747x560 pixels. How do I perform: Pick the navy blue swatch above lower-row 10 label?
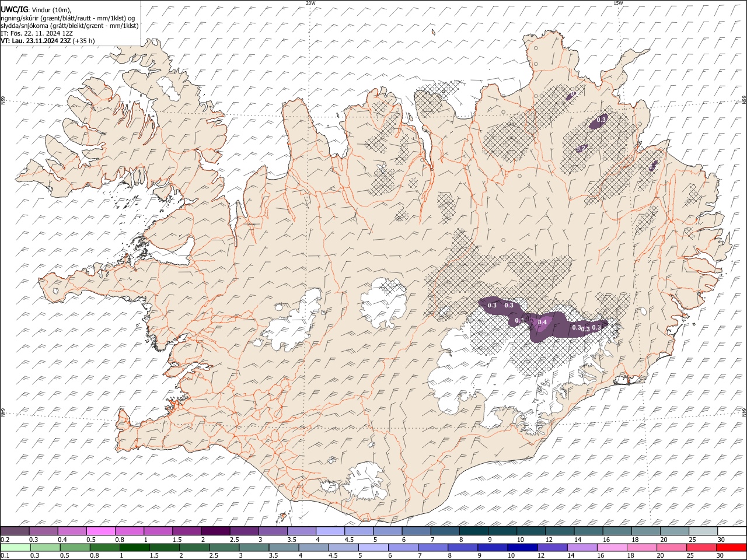522,547
